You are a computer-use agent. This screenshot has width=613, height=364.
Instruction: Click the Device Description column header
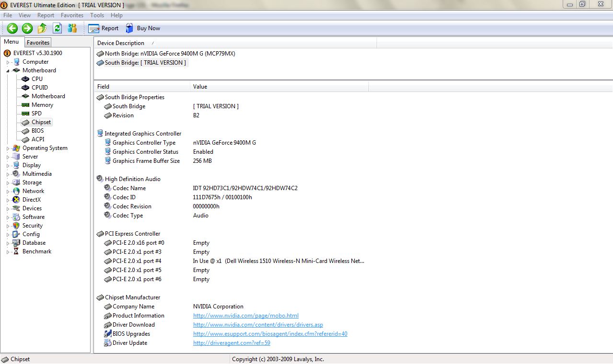coord(235,43)
